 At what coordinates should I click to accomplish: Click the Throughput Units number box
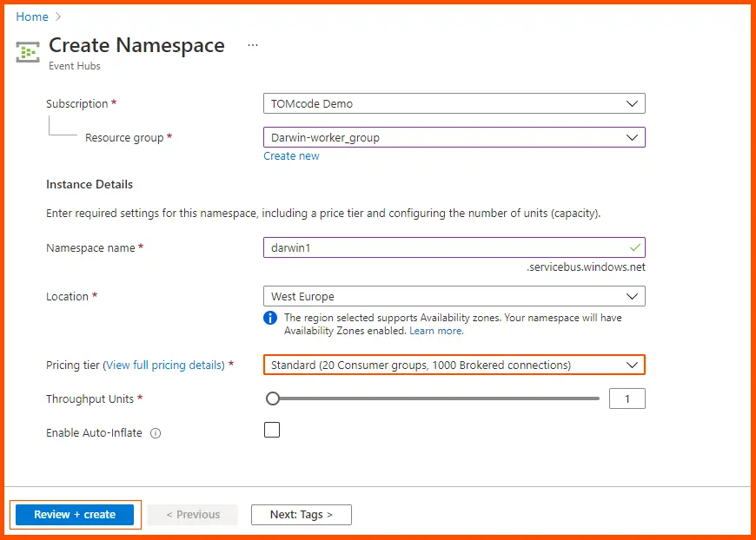(627, 398)
